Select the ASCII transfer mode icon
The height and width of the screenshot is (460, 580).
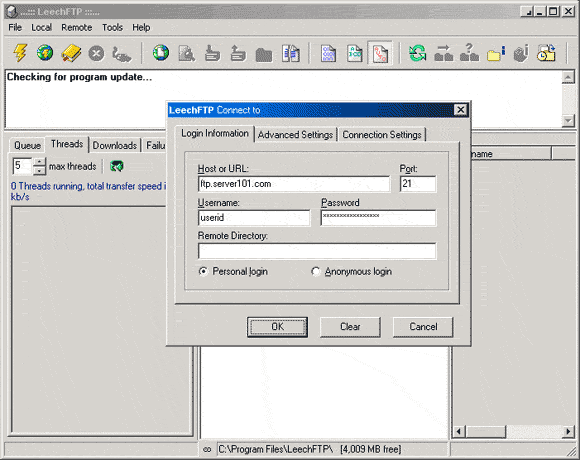click(x=354, y=54)
